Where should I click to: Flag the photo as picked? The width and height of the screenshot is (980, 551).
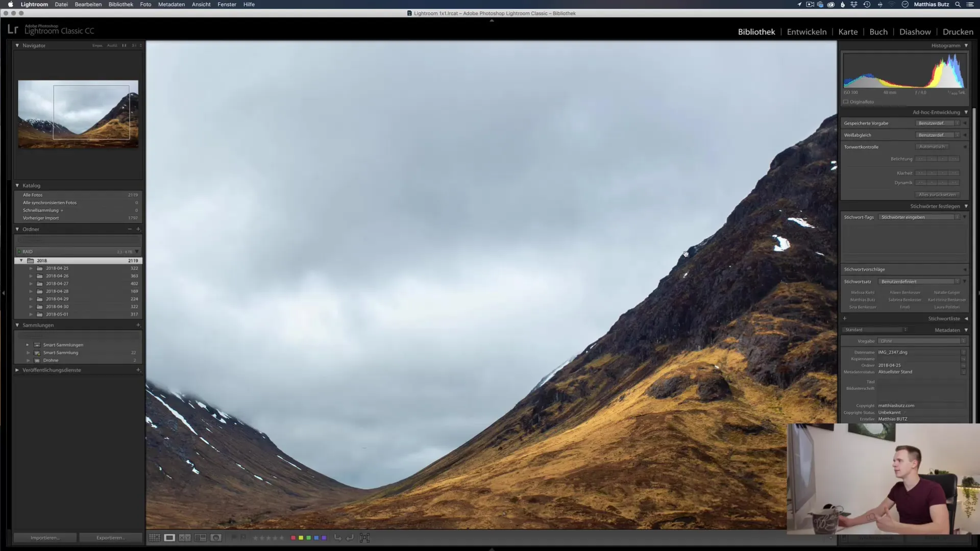click(234, 537)
